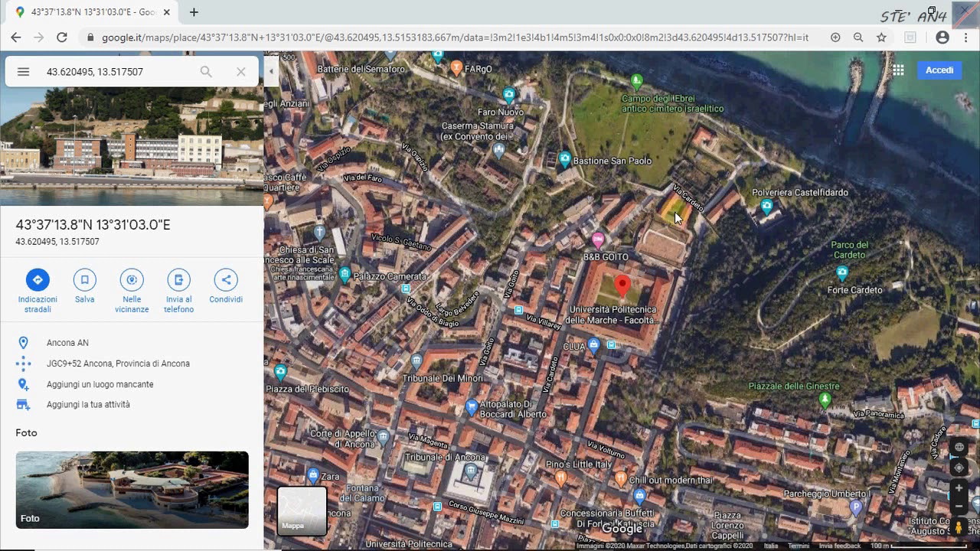
Task: Zoom in on the map
Action: pyautogui.click(x=959, y=488)
